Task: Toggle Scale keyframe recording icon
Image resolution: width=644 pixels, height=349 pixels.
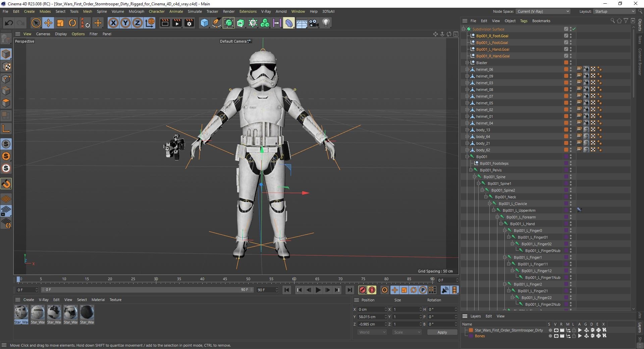Action: (404, 290)
